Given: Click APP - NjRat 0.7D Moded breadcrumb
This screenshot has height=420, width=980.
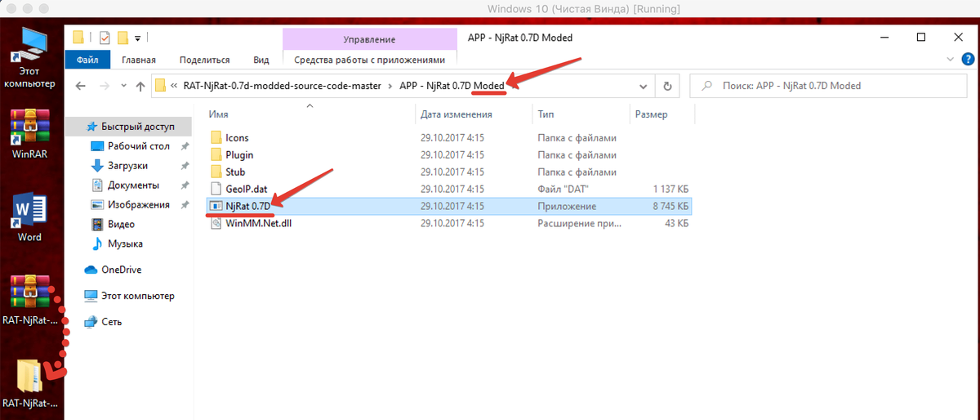Looking at the screenshot, I should coord(452,86).
